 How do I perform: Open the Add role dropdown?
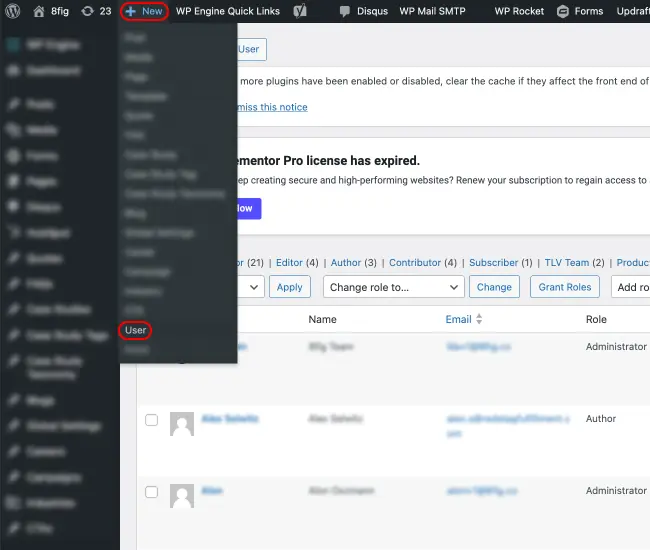pyautogui.click(x=631, y=287)
